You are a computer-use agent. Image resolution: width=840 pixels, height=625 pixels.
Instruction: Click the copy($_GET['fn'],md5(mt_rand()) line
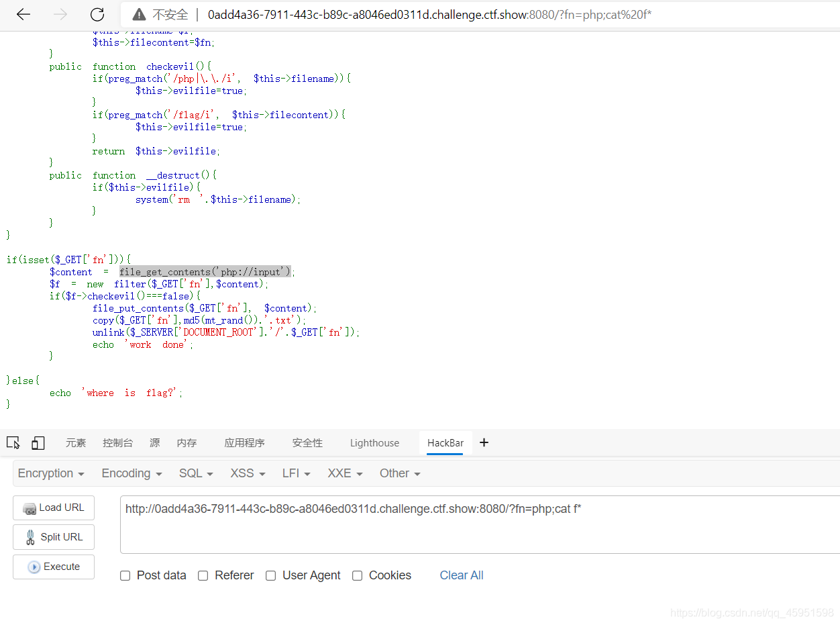(199, 320)
